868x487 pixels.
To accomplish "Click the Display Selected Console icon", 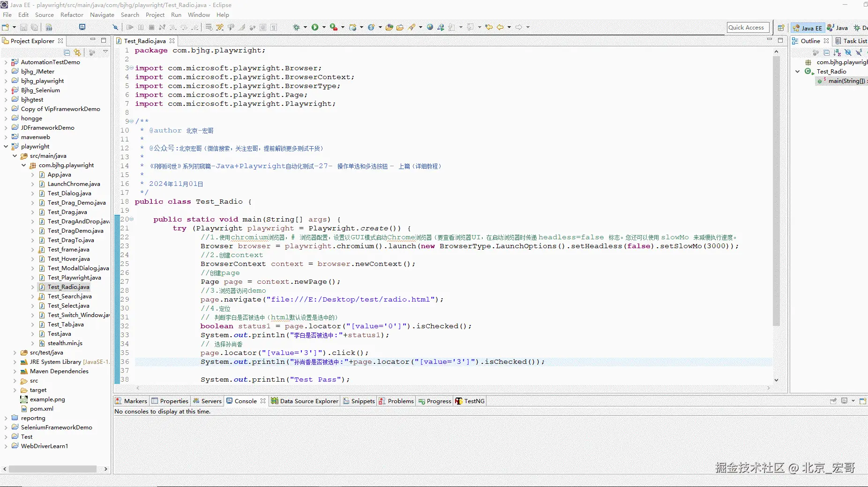I will (x=844, y=401).
